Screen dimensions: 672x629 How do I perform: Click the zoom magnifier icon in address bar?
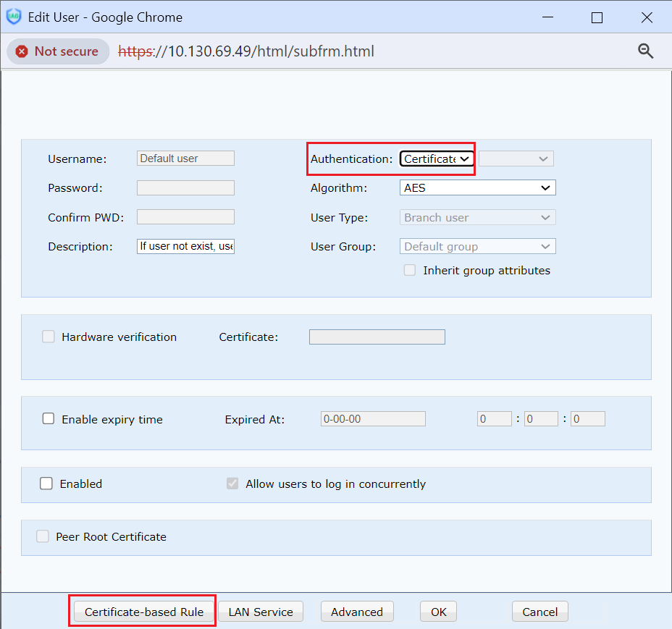tap(645, 51)
